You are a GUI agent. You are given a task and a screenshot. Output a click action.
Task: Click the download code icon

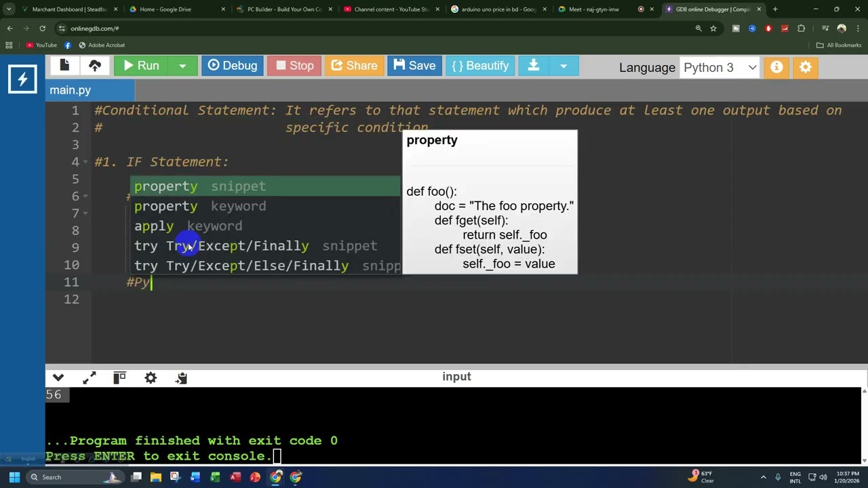click(534, 66)
